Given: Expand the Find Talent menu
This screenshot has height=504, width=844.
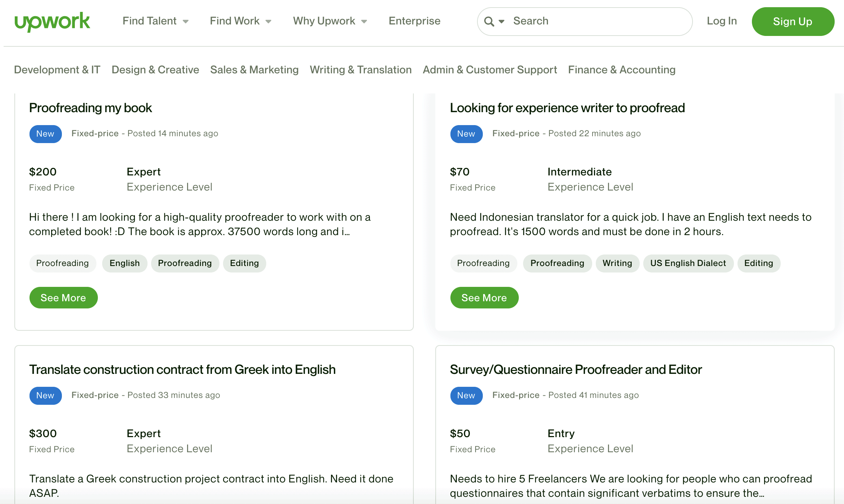Looking at the screenshot, I should (155, 21).
